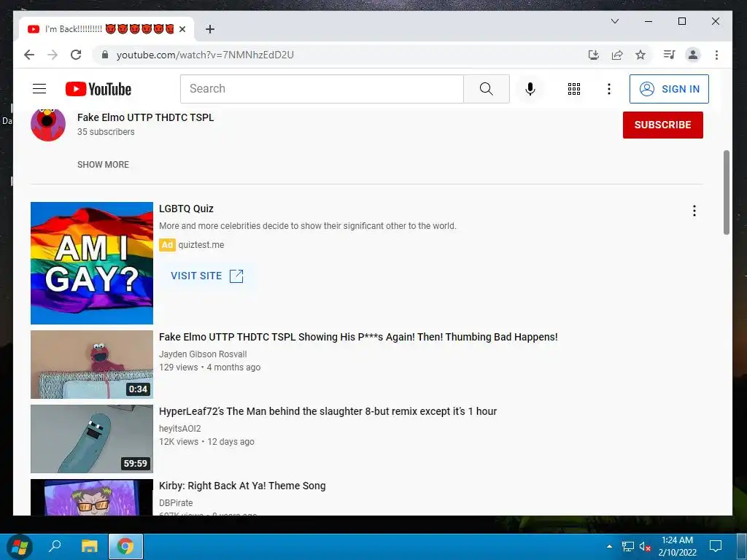Screen dimensions: 747x560
Task: Click the network status tray icon
Action: pos(628,546)
